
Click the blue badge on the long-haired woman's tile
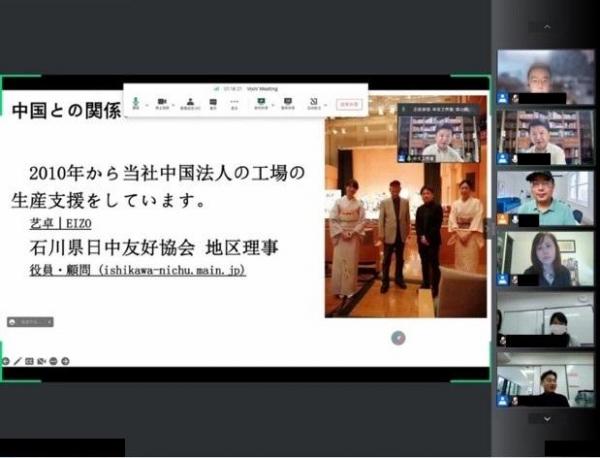[x=503, y=280]
